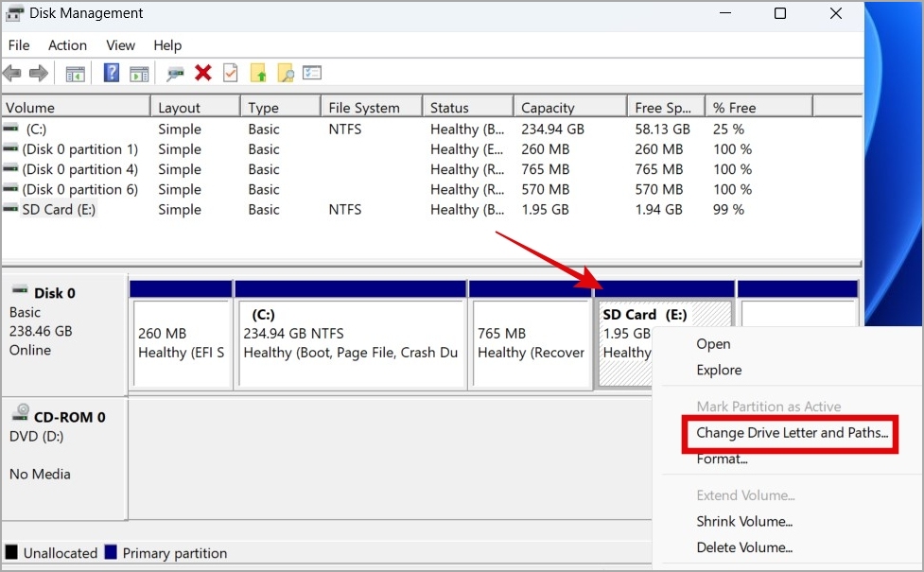Click the Back arrow toolbar icon
This screenshot has height=572, width=924.
11,74
